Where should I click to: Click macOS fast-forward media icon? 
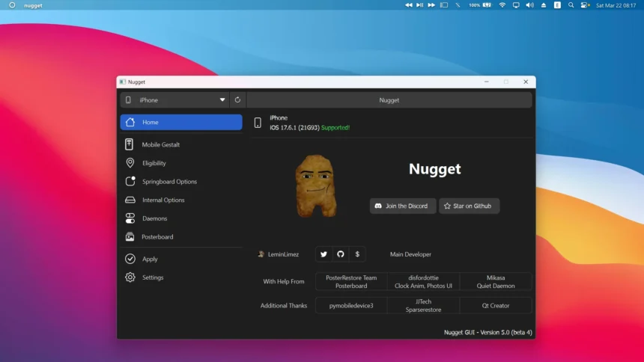(431, 5)
